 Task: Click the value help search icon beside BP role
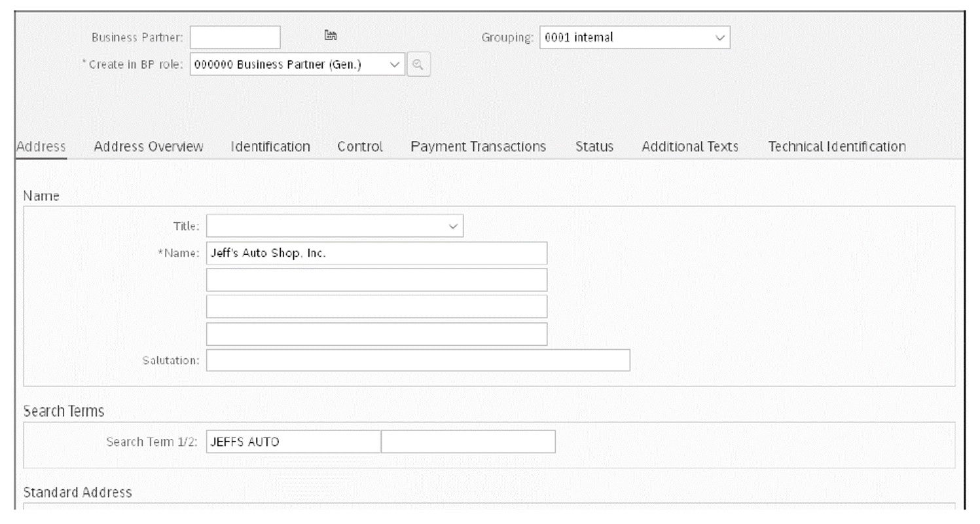pos(419,64)
